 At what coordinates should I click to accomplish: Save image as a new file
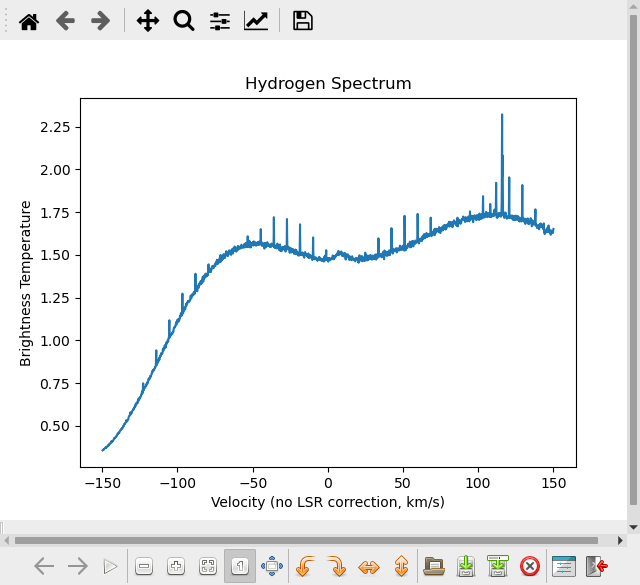(x=498, y=566)
